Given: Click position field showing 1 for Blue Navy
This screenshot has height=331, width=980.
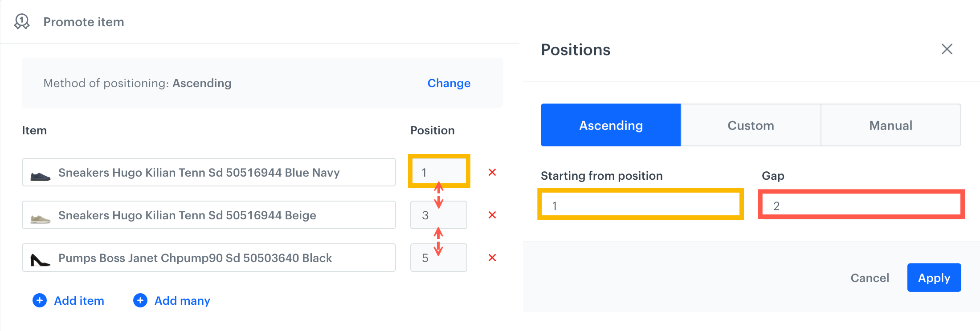Looking at the screenshot, I should (x=438, y=172).
